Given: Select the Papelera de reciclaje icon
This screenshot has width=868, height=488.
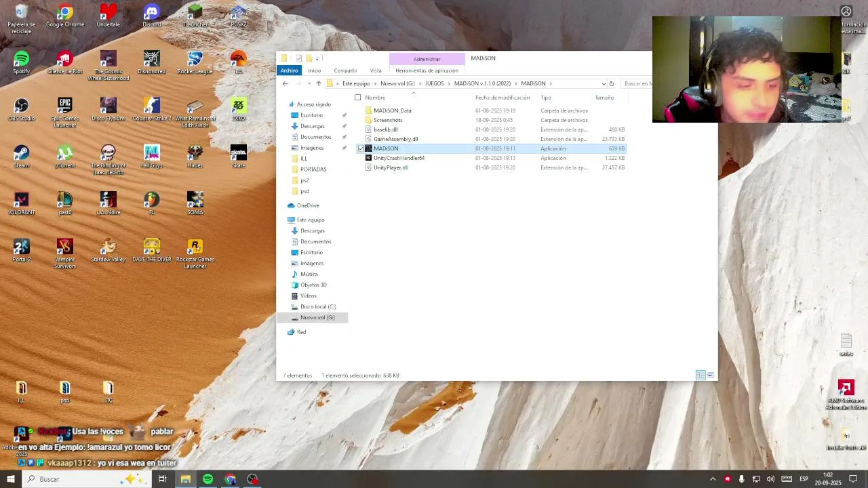Looking at the screenshot, I should tap(22, 19).
